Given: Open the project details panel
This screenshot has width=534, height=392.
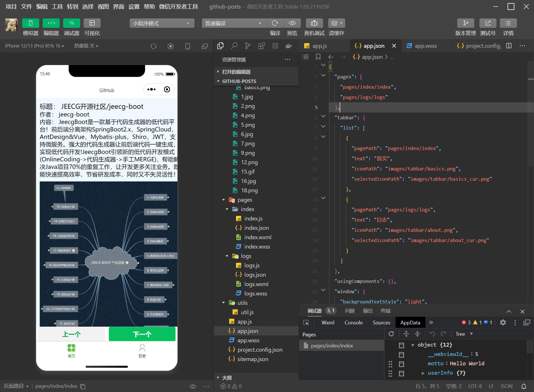Looking at the screenshot, I should pyautogui.click(x=508, y=23).
